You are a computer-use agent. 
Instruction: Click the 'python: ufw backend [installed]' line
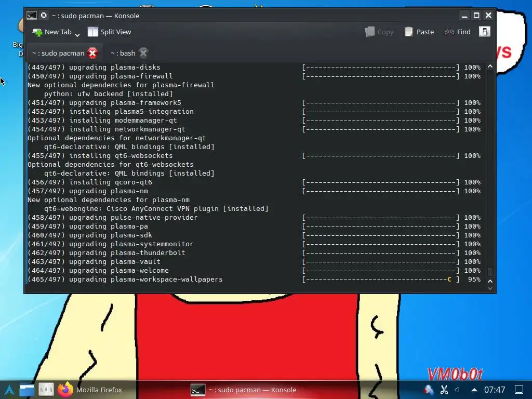click(109, 94)
